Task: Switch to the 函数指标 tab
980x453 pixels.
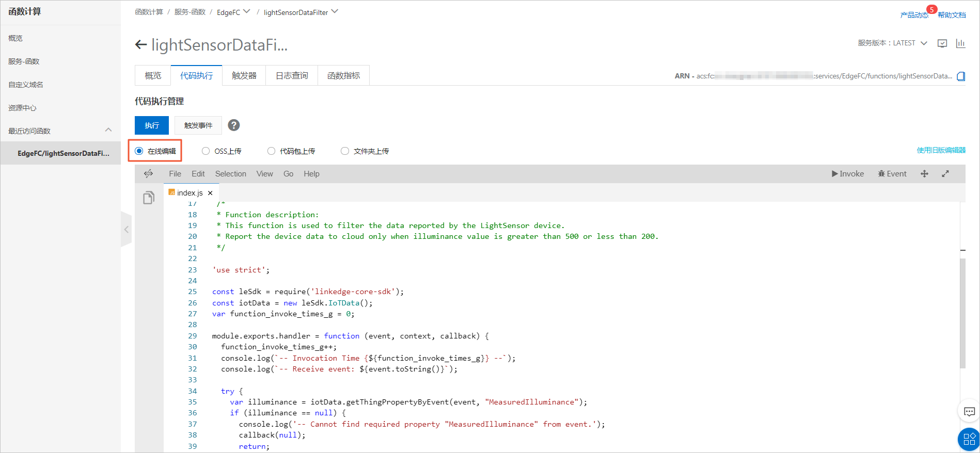Action: [343, 75]
